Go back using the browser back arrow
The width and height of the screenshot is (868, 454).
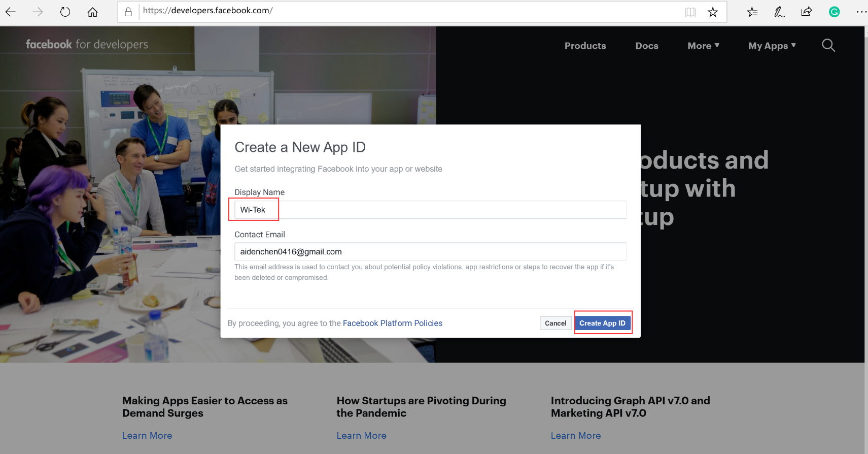(11, 12)
